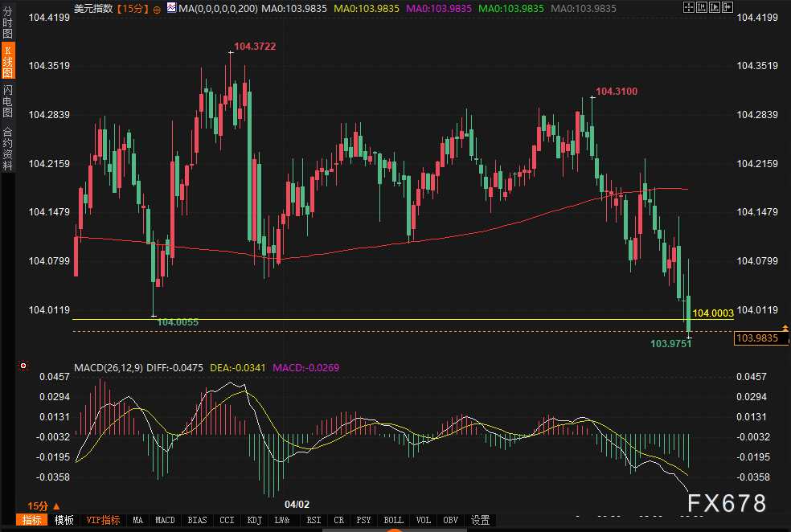Click the orange 103.9835 price tag marker
This screenshot has width=791, height=532.
pyautogui.click(x=757, y=339)
